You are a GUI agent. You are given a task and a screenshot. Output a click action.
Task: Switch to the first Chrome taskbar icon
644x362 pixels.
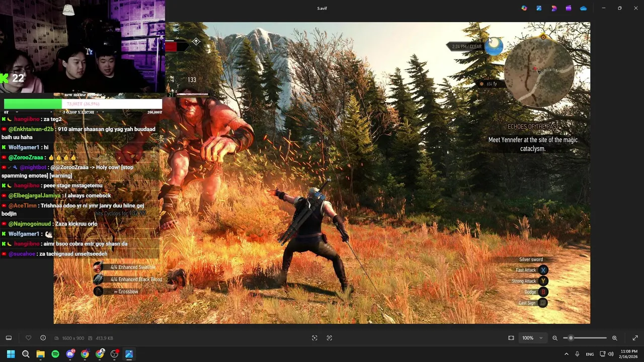tap(85, 354)
